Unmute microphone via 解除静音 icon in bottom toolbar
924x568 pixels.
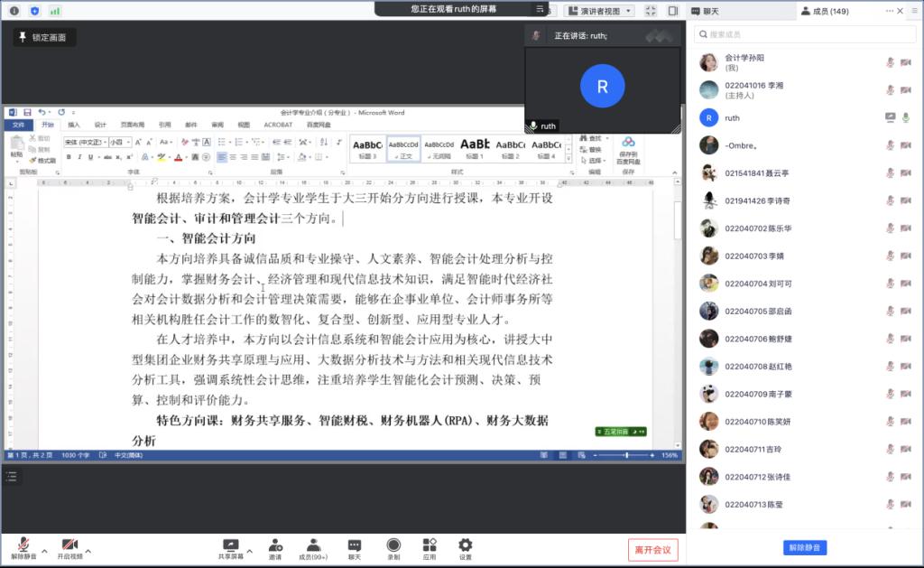[x=23, y=545]
